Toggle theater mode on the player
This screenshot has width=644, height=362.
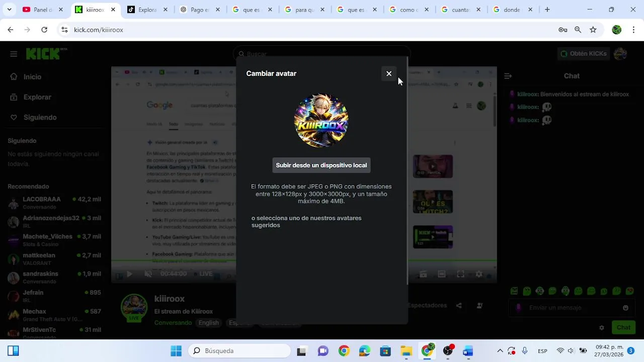click(442, 274)
